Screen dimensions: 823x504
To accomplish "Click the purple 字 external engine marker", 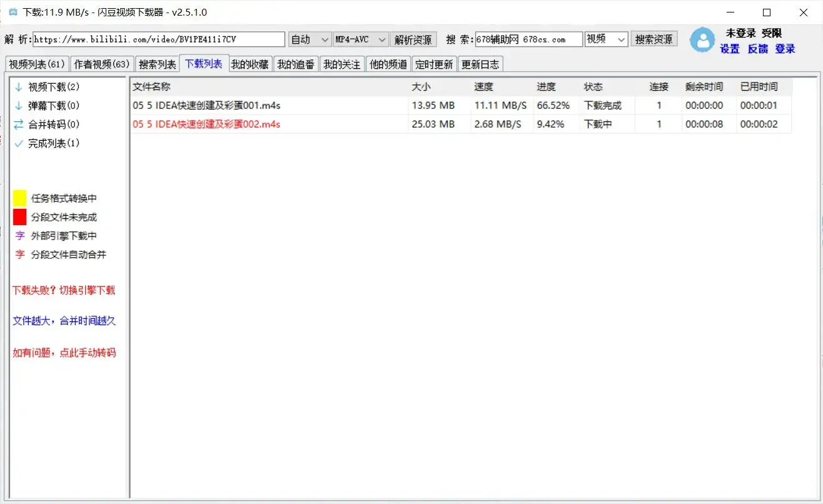I will click(x=19, y=236).
